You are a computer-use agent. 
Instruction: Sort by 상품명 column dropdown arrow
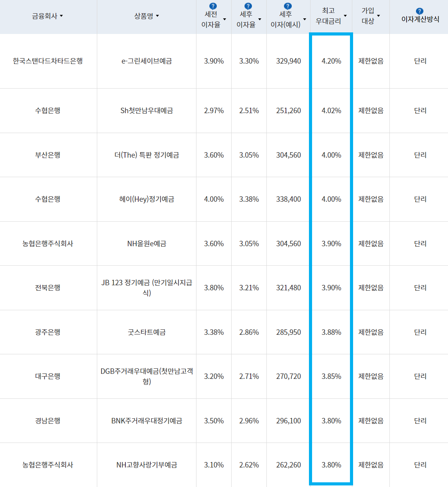(x=157, y=16)
